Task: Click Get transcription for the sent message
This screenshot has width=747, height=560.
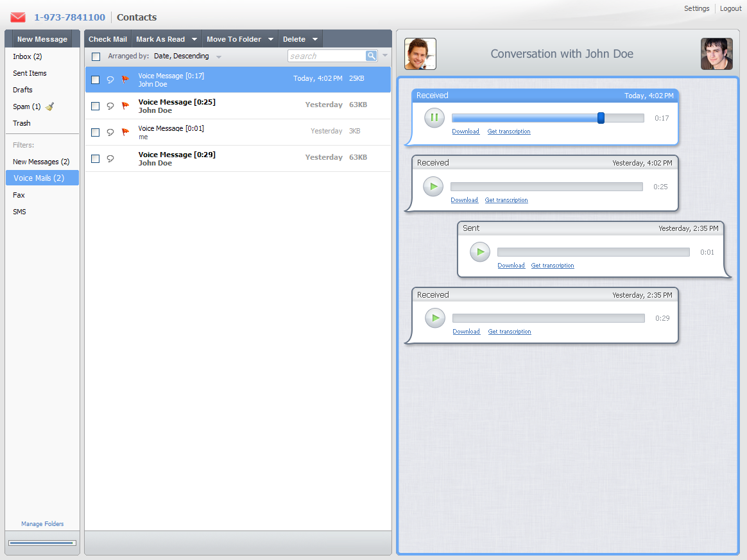Action: [553, 266]
